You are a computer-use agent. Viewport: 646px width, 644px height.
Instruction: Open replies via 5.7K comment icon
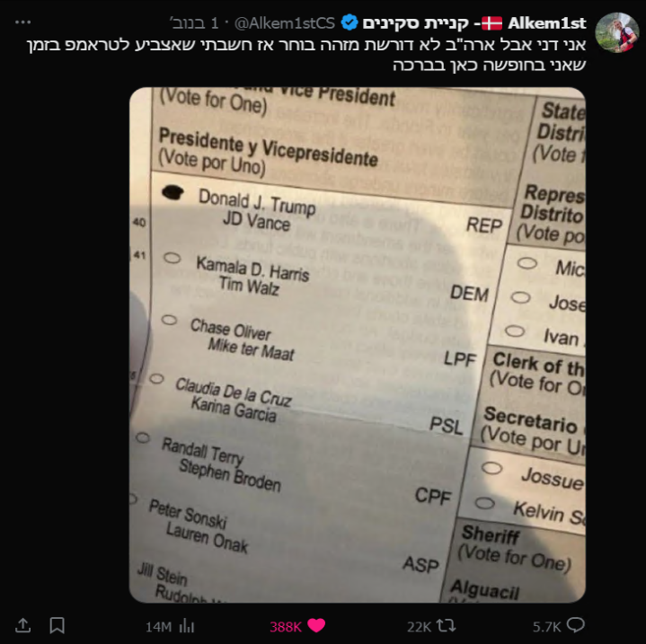[x=575, y=625]
